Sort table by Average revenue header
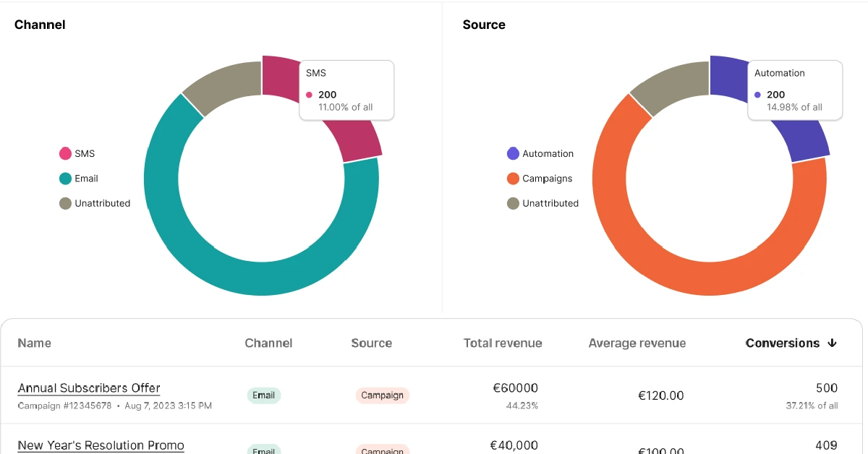 point(637,343)
